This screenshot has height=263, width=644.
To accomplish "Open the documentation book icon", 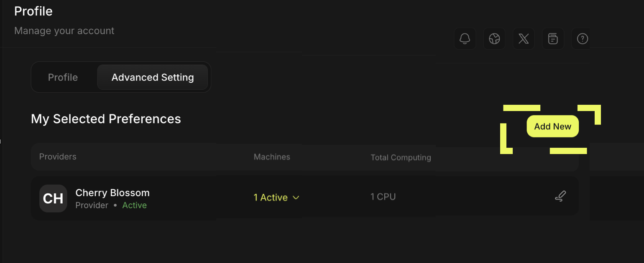I will pyautogui.click(x=553, y=39).
